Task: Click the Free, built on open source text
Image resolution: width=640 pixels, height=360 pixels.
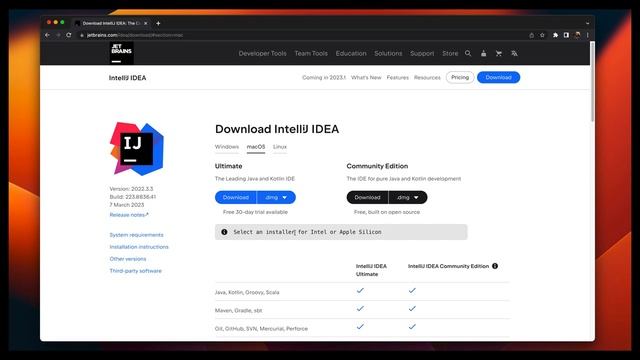Action: pos(387,212)
